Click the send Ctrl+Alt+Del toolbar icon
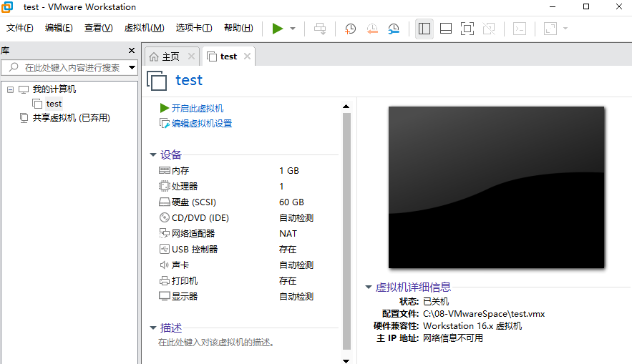Screen dimensions: 632x364 pyautogui.click(x=320, y=29)
